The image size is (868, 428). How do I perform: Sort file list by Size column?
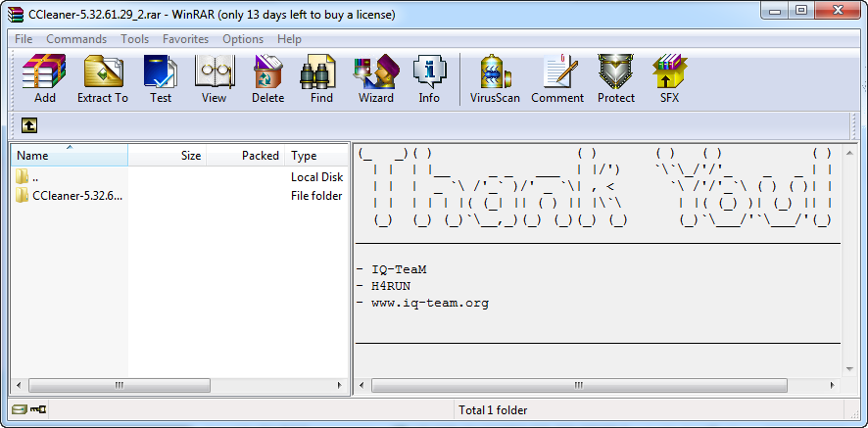click(x=168, y=156)
